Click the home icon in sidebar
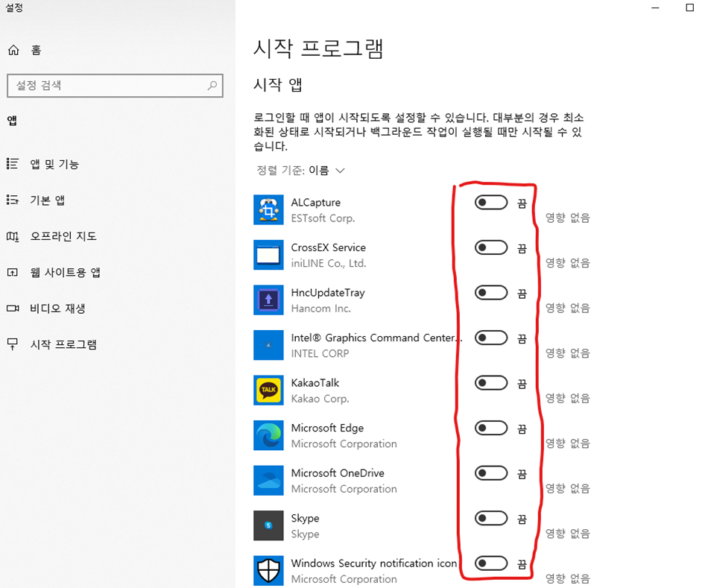 click(x=13, y=50)
